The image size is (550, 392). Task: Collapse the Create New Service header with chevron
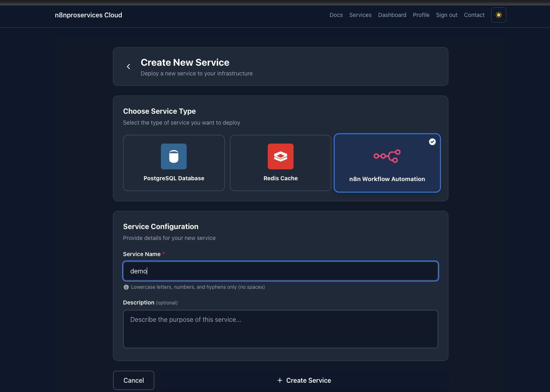128,66
